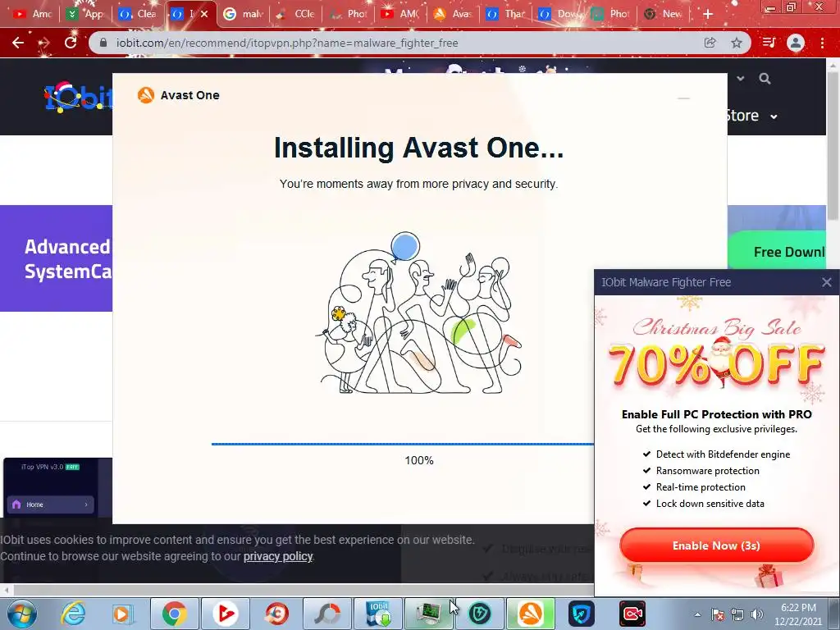Image resolution: width=840 pixels, height=630 pixels.
Task: Click Enable Now button in IObit popup
Action: [716, 546]
